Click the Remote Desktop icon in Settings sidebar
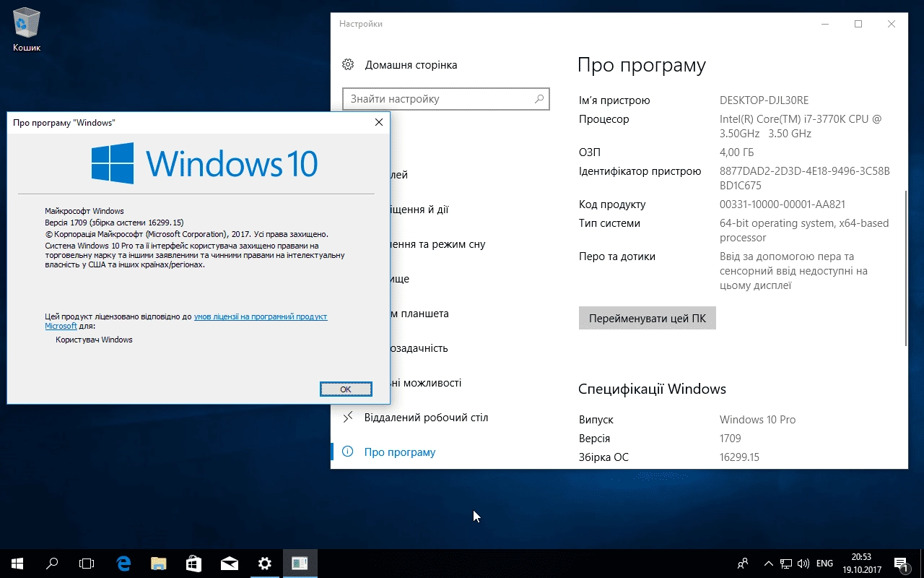Viewport: 924px width, 578px height. click(348, 418)
